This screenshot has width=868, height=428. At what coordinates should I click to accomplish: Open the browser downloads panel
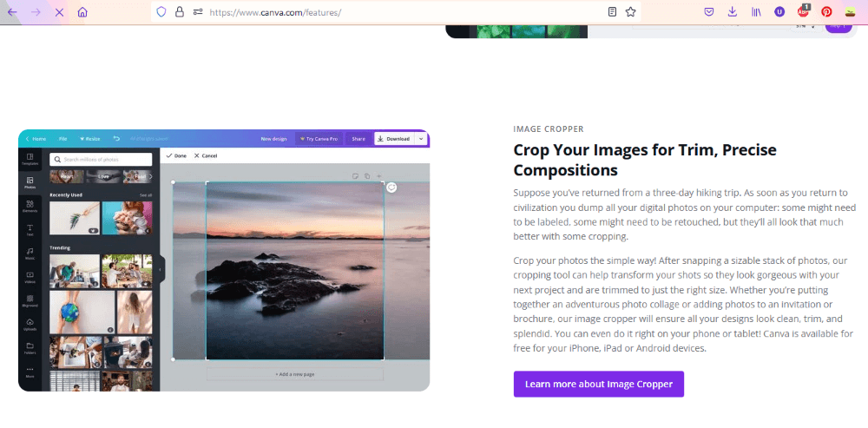(733, 11)
